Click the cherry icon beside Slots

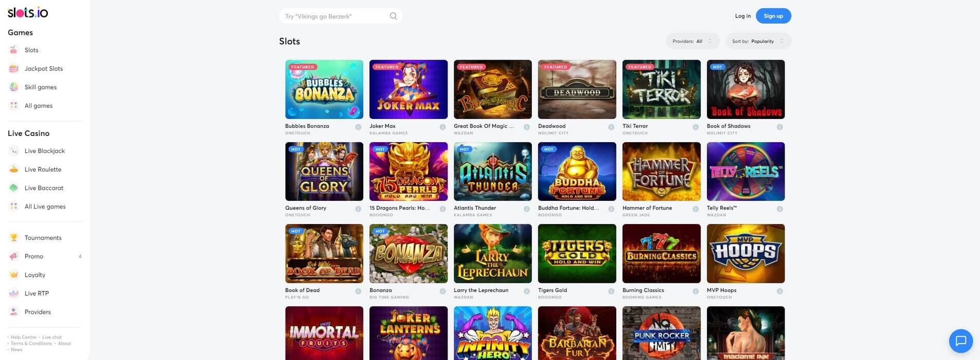(x=14, y=50)
